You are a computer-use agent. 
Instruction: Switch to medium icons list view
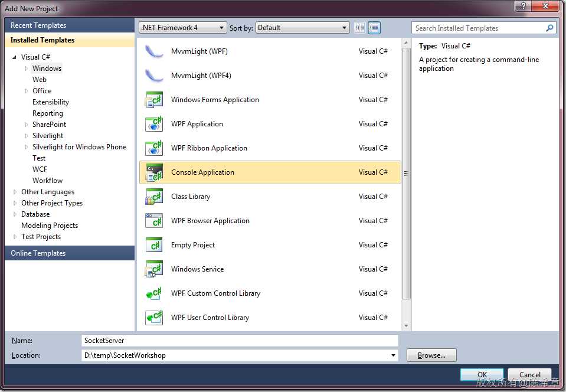(374, 28)
